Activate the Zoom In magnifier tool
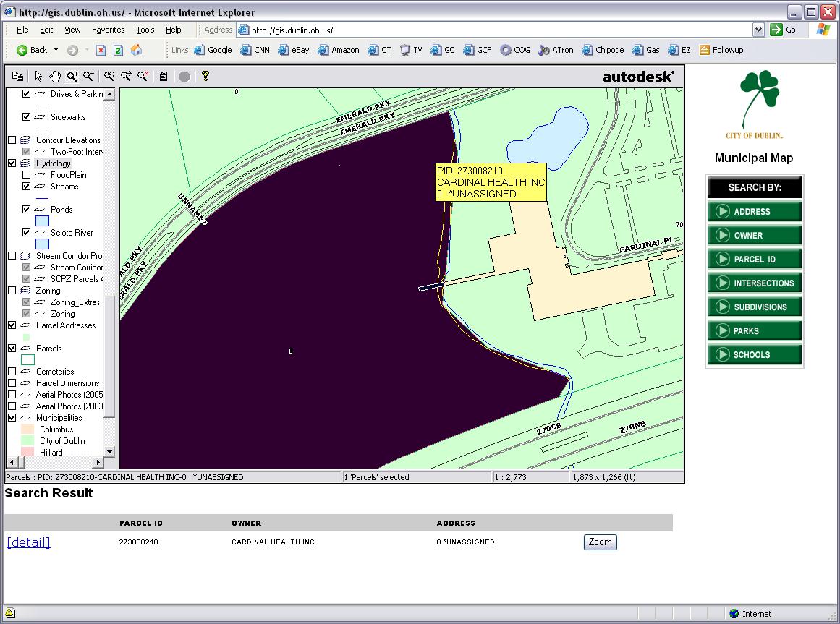The height and width of the screenshot is (624, 840). (x=72, y=76)
